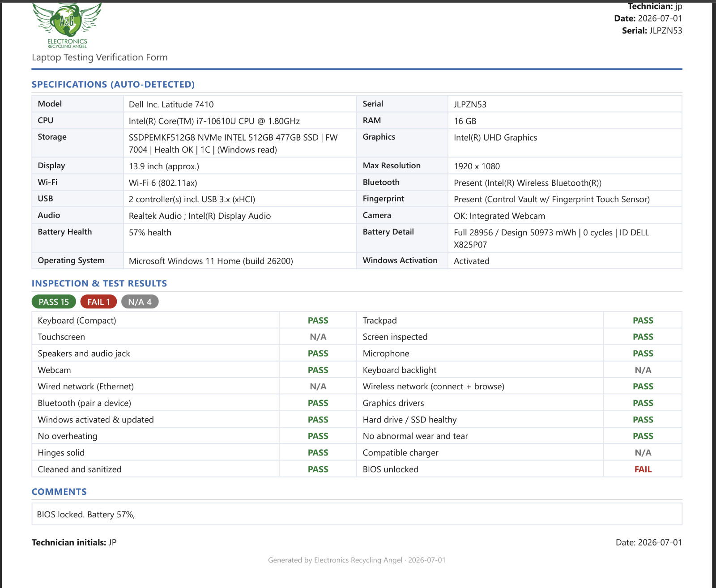Click the Keyboard (Compact) PASS result

(318, 320)
